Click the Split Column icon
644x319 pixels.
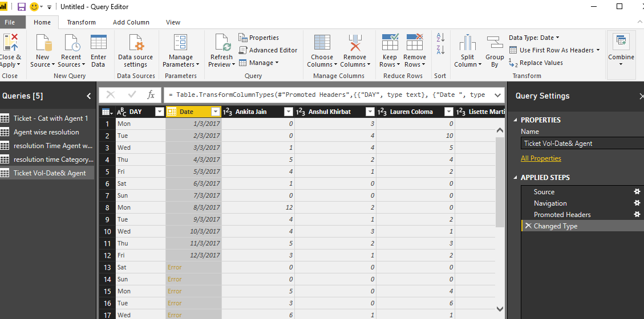coord(467,43)
